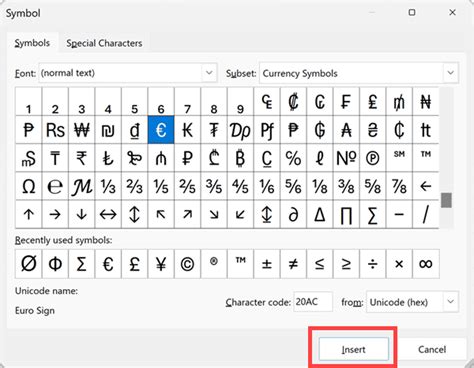Image resolution: width=474 pixels, height=368 pixels.
Task: Choose the Rs rupee sign in the grid
Action: point(55,130)
